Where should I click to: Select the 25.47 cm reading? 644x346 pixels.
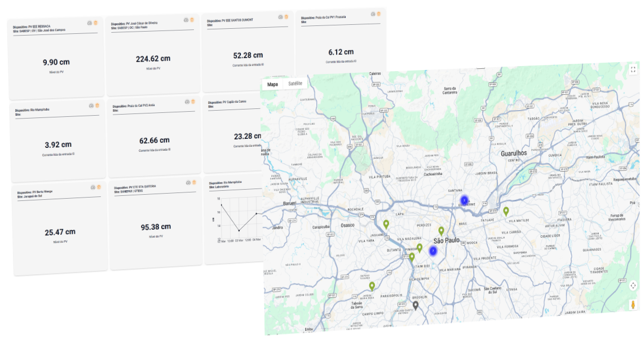pyautogui.click(x=60, y=232)
